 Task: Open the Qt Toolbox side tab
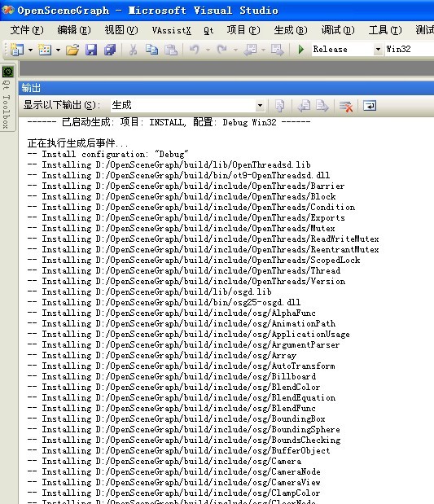(x=7, y=98)
